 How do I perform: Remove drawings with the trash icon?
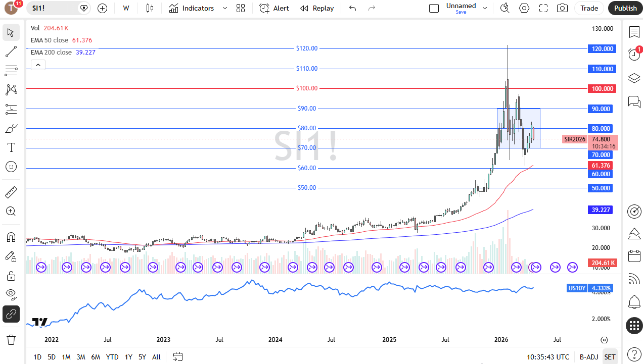click(11, 339)
